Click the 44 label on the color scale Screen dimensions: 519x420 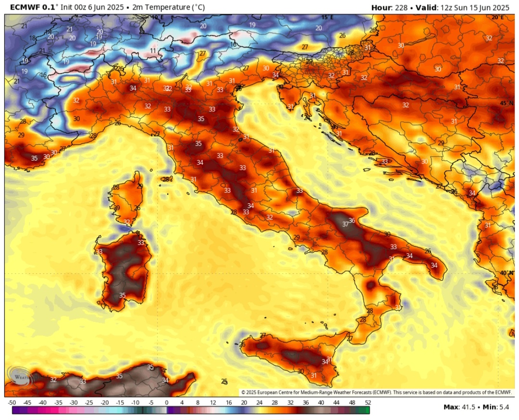[336, 402]
